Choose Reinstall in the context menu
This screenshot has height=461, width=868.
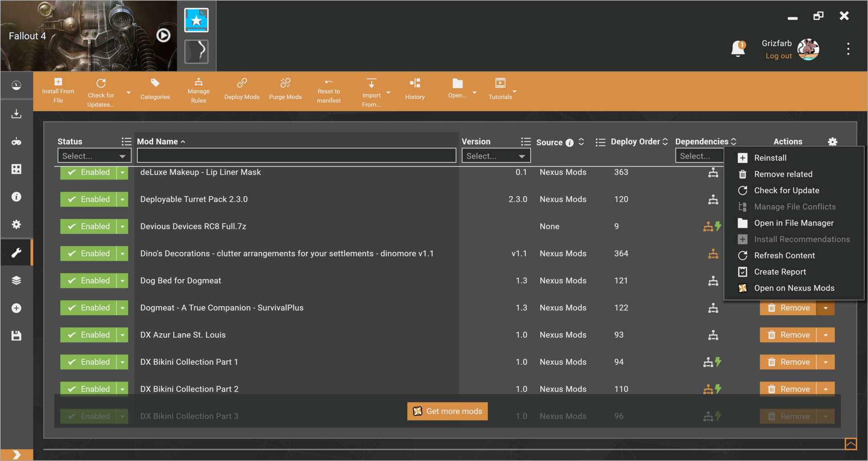pyautogui.click(x=794, y=158)
